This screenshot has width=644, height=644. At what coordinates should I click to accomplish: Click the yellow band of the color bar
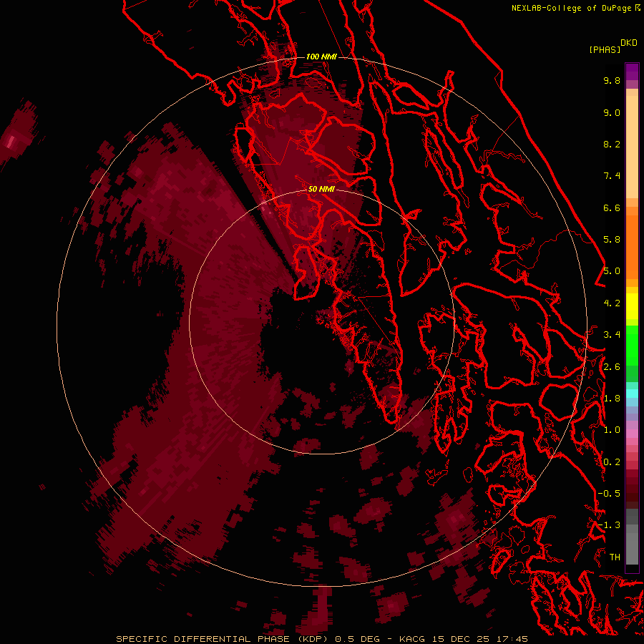(x=632, y=306)
